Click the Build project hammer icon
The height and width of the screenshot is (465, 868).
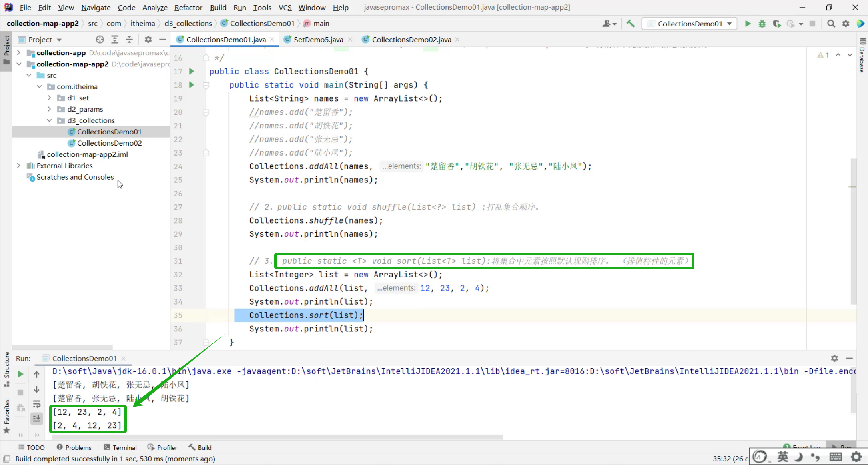(631, 24)
